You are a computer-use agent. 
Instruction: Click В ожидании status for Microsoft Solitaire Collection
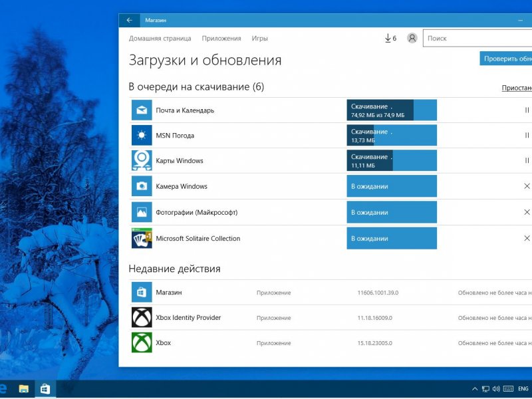pyautogui.click(x=392, y=238)
